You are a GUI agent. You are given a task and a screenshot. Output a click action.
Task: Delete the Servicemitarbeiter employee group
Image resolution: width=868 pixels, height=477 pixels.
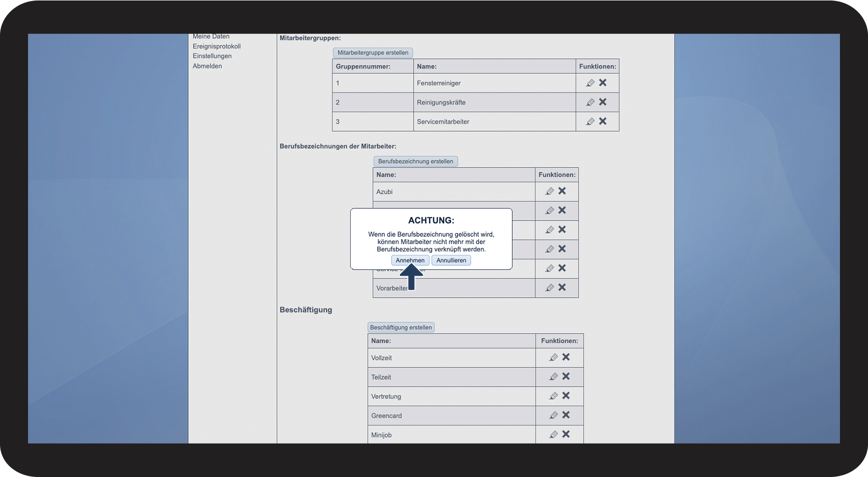[603, 121]
